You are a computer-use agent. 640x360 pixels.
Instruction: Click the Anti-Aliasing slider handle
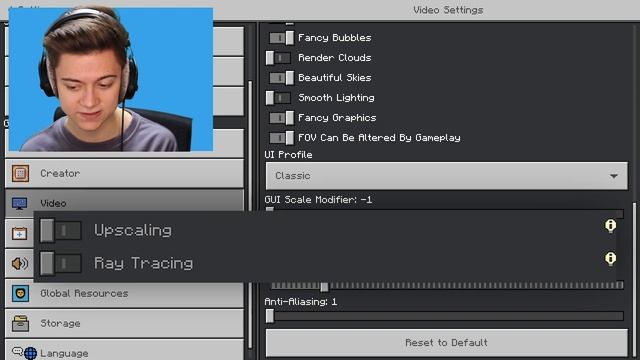tap(270, 316)
